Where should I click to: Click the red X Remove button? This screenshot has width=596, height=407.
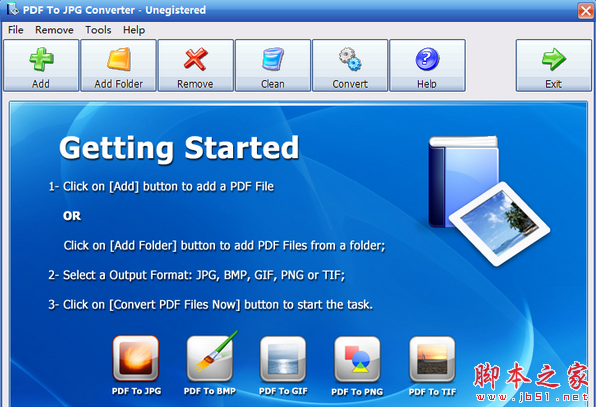[196, 65]
